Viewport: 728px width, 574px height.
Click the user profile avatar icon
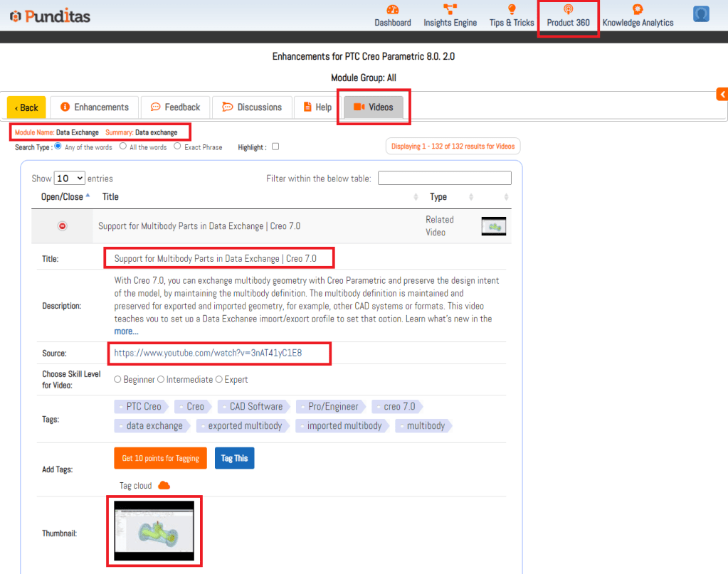701,14
